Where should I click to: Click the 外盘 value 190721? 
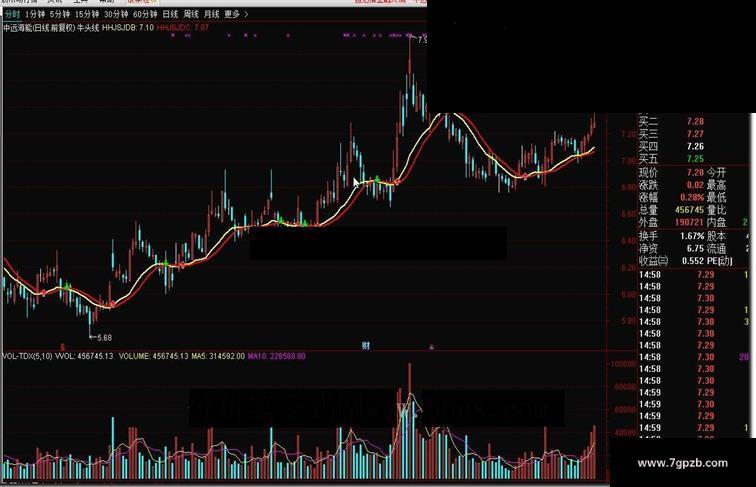pyautogui.click(x=689, y=222)
